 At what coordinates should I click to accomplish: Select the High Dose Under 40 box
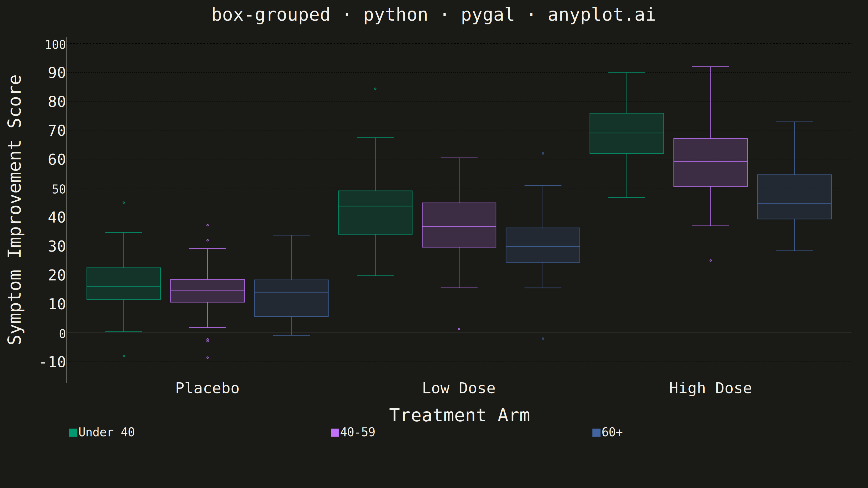[627, 133]
